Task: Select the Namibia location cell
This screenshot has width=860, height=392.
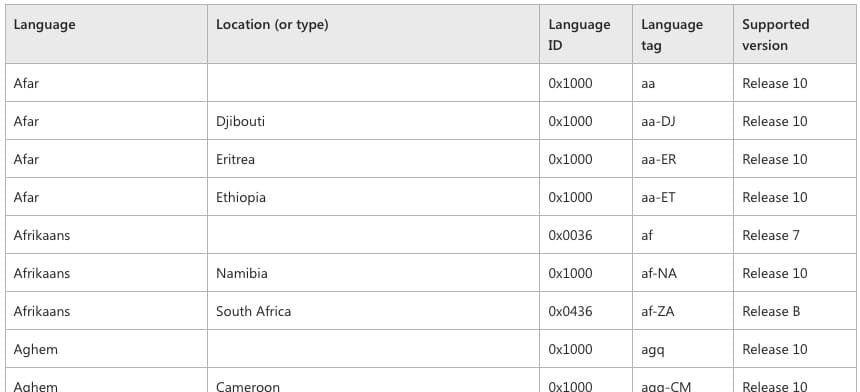Action: point(374,272)
